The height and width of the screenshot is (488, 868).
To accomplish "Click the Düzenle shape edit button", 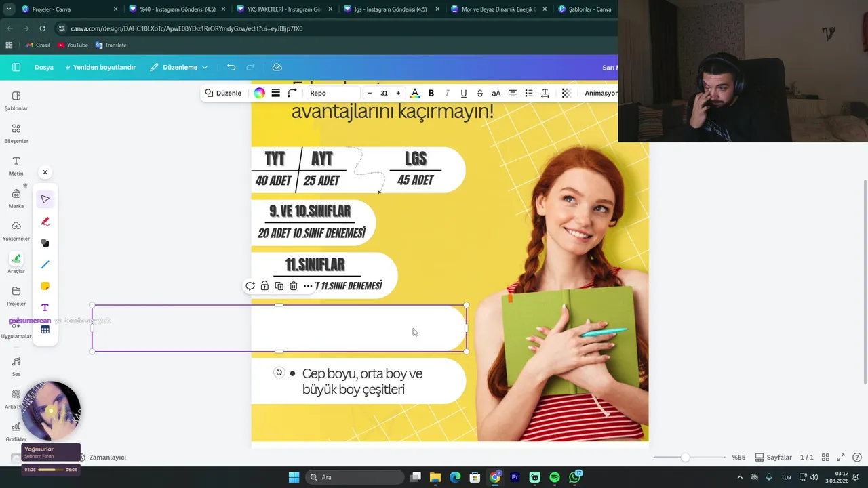I will click(223, 93).
